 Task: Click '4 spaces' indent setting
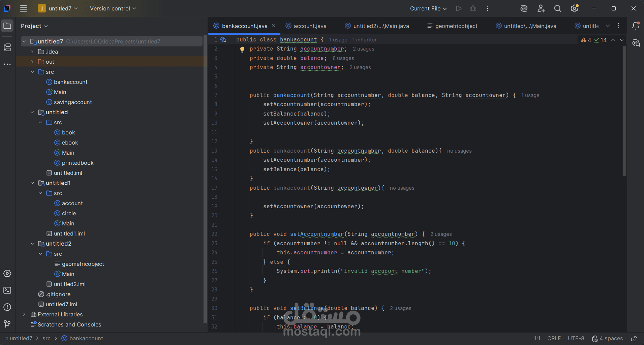(607, 339)
